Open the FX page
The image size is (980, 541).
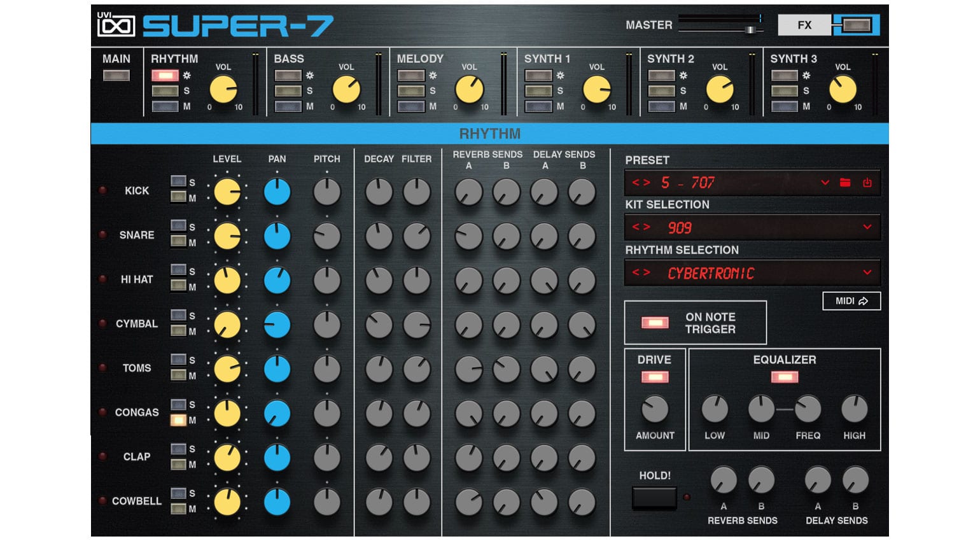point(804,25)
